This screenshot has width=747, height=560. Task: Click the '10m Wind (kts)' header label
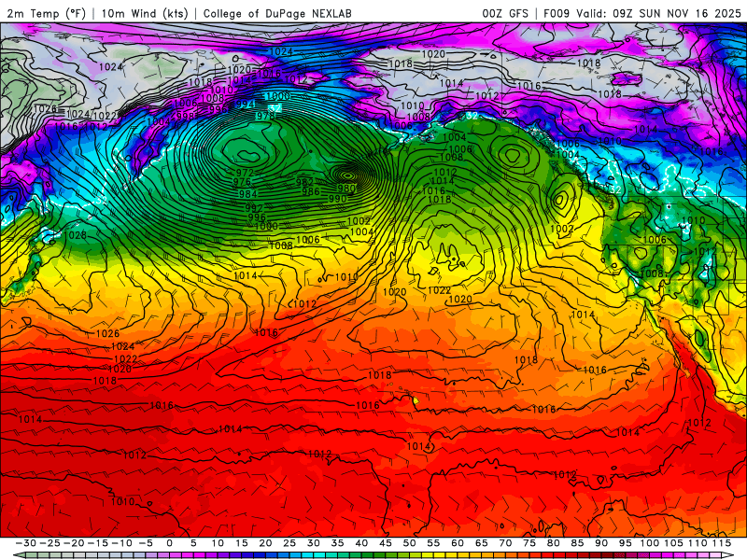145,13
